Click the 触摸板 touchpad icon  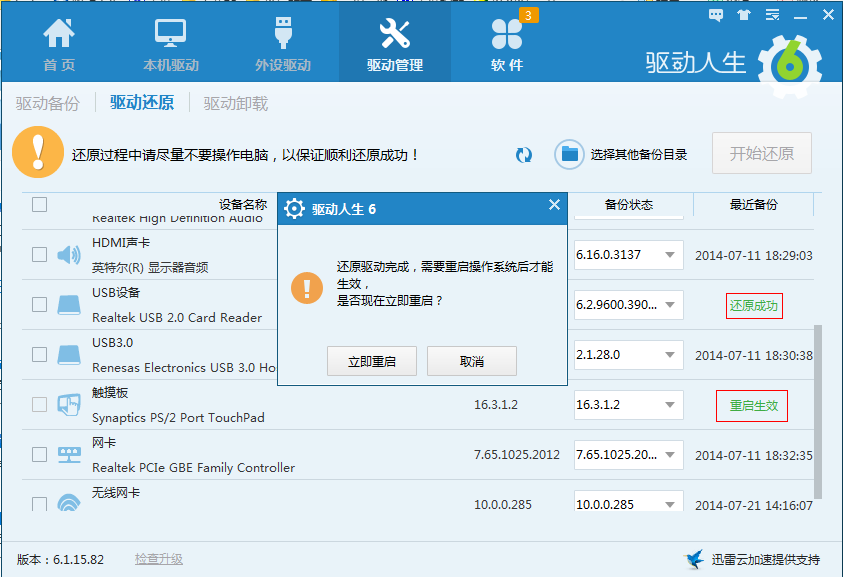[x=69, y=404]
